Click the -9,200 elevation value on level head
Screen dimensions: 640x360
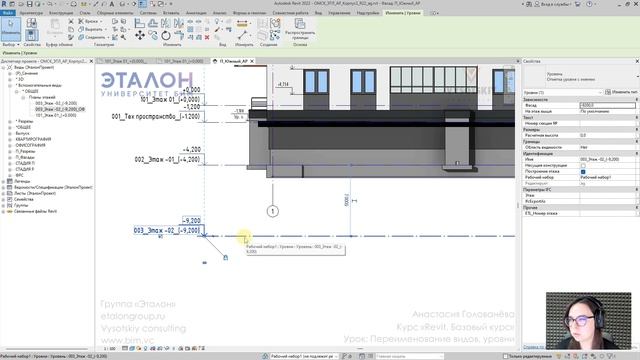coord(191,221)
